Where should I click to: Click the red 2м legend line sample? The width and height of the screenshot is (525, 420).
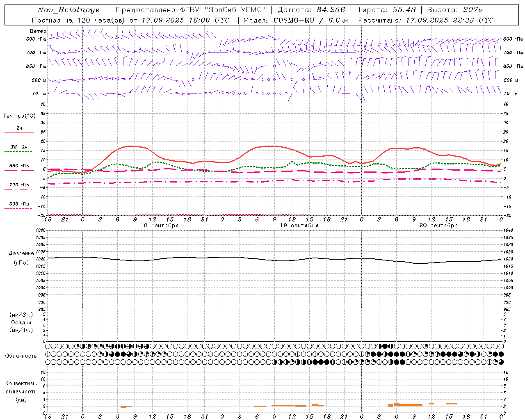(19, 132)
